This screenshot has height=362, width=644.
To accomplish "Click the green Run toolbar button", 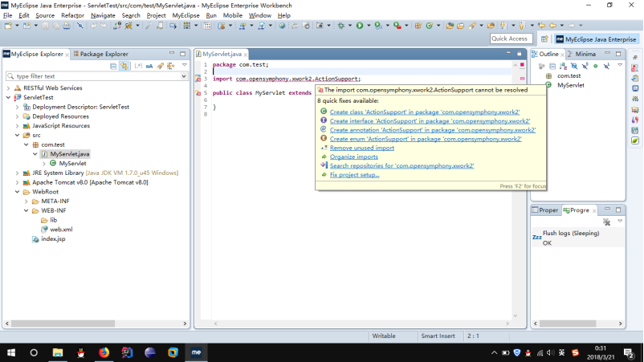I will 358,26.
